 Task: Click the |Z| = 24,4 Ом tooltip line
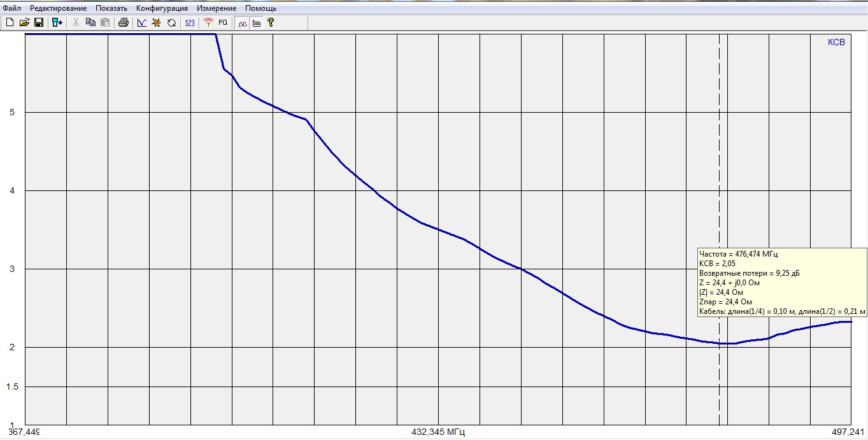pyautogui.click(x=720, y=292)
